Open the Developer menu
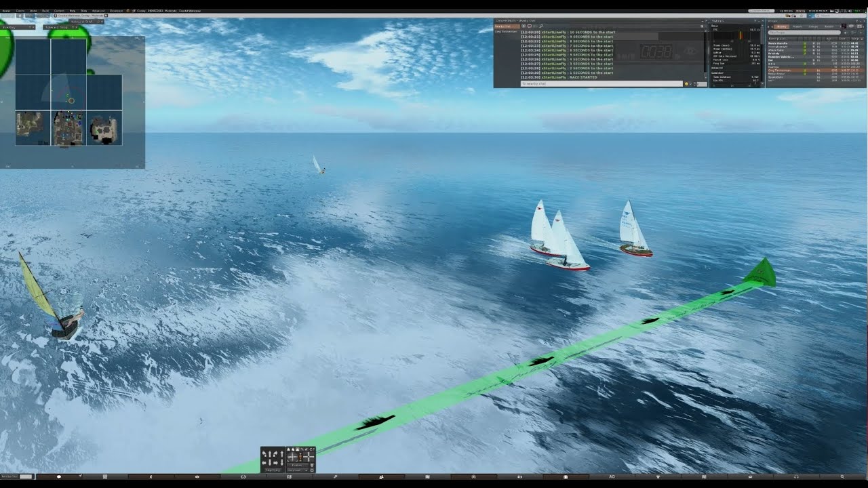Screen dimensions: 868x488 116,11
